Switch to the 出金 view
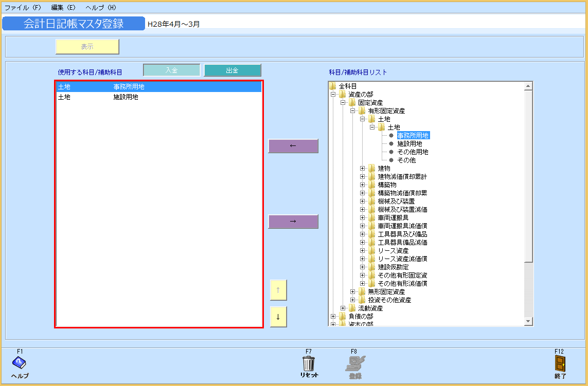 tap(233, 69)
